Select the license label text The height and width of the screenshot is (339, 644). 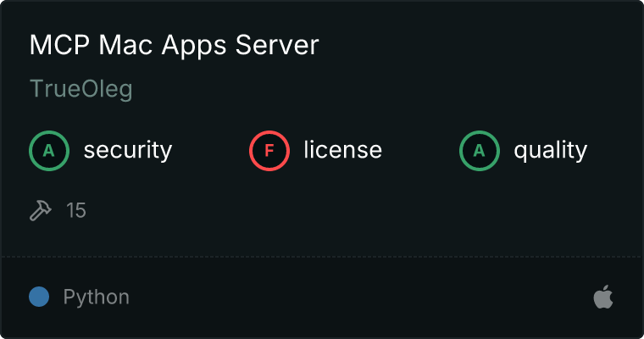point(342,151)
